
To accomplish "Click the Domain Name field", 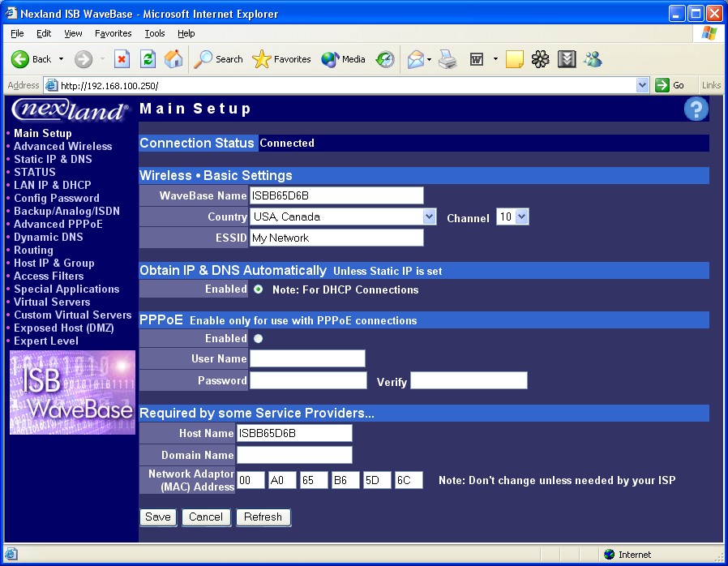I will (x=294, y=455).
